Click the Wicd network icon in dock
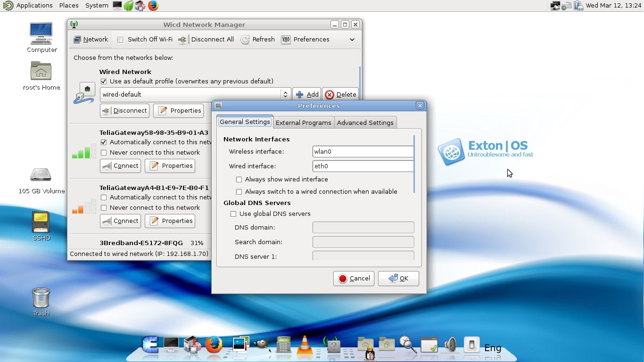 [332, 345]
